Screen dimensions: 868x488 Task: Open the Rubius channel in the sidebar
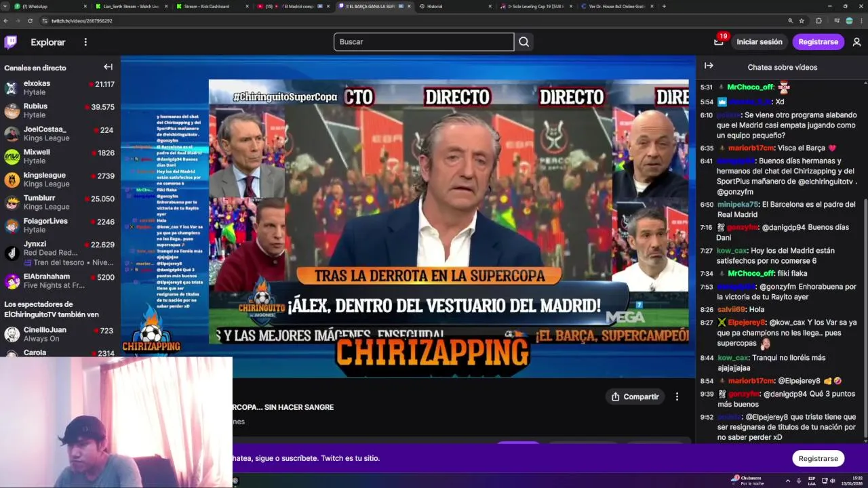pyautogui.click(x=60, y=110)
